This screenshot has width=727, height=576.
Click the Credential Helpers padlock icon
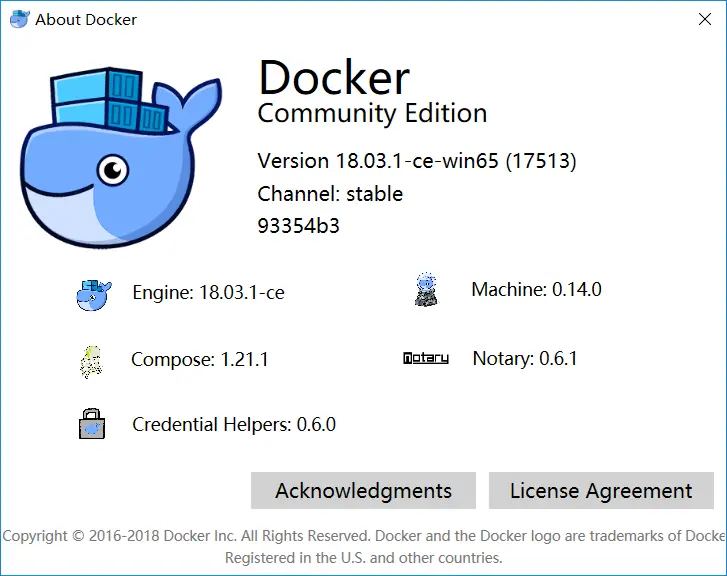coord(92,423)
